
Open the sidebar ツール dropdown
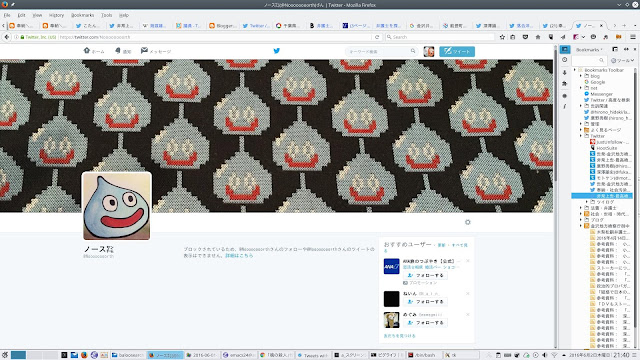tap(622, 60)
